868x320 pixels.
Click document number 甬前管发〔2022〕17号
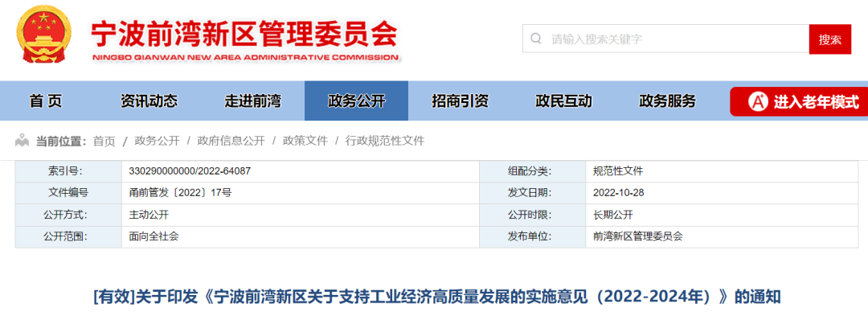(180, 193)
